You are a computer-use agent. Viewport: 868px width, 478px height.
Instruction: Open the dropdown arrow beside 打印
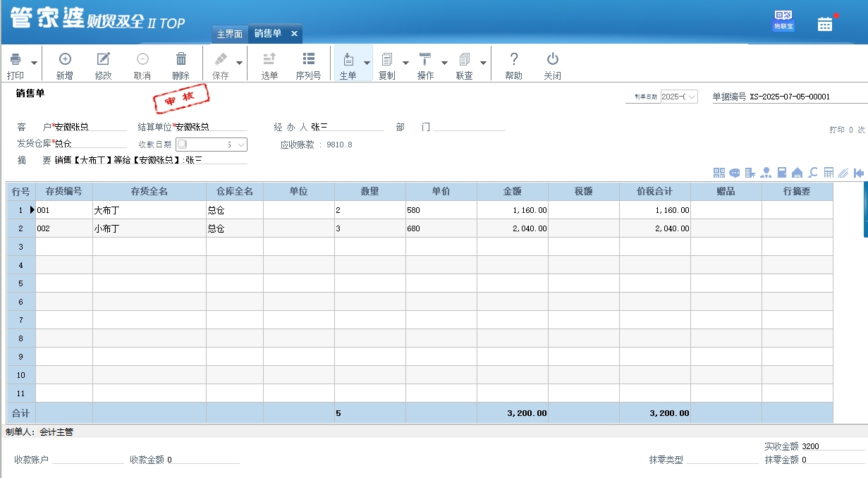(x=34, y=63)
